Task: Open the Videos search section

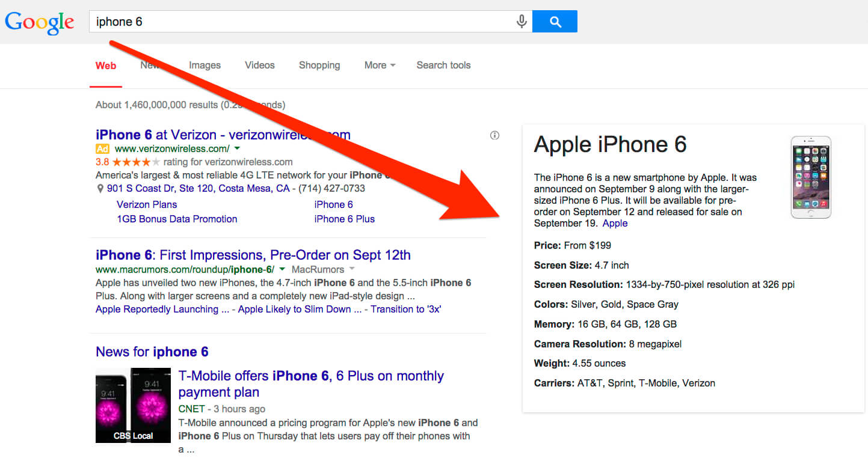Action: coord(259,65)
